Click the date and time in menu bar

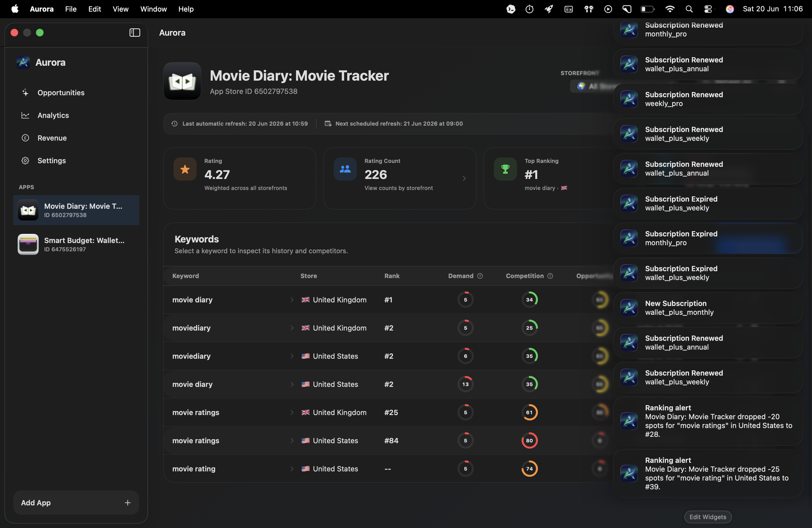pos(773,9)
